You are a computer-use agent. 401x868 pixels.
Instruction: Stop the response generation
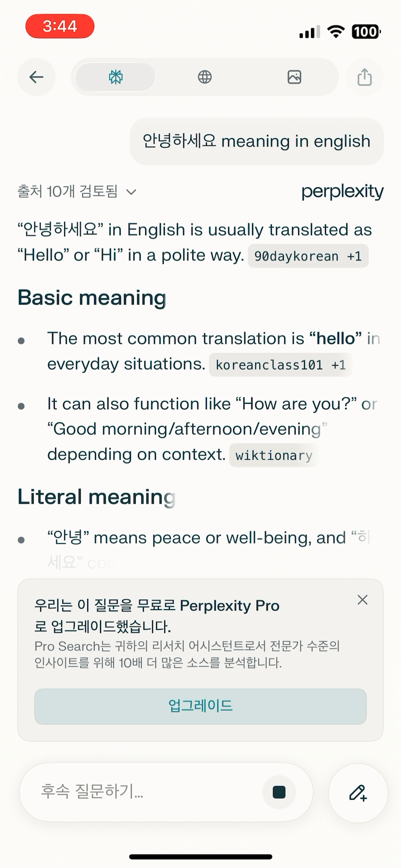[279, 792]
